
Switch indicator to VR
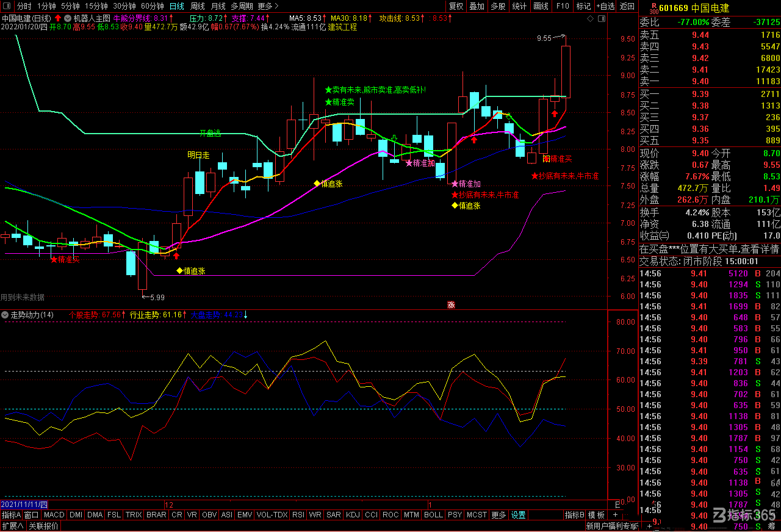coord(192,515)
